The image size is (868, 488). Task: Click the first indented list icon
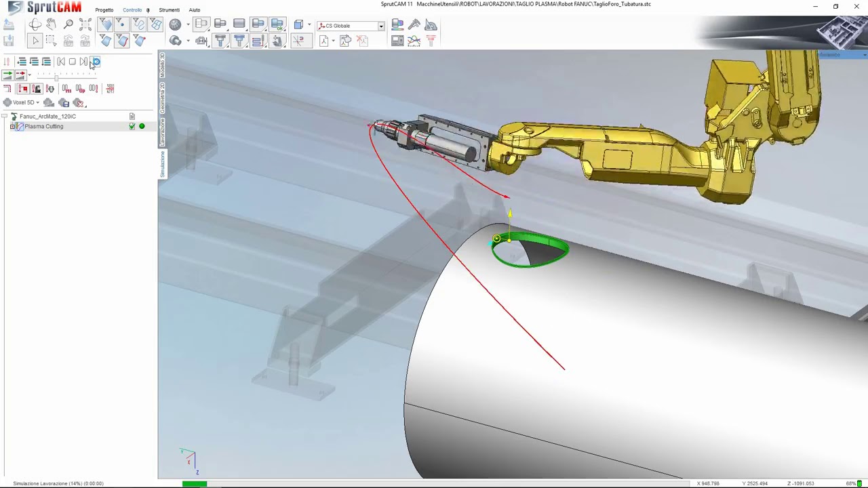[22, 62]
